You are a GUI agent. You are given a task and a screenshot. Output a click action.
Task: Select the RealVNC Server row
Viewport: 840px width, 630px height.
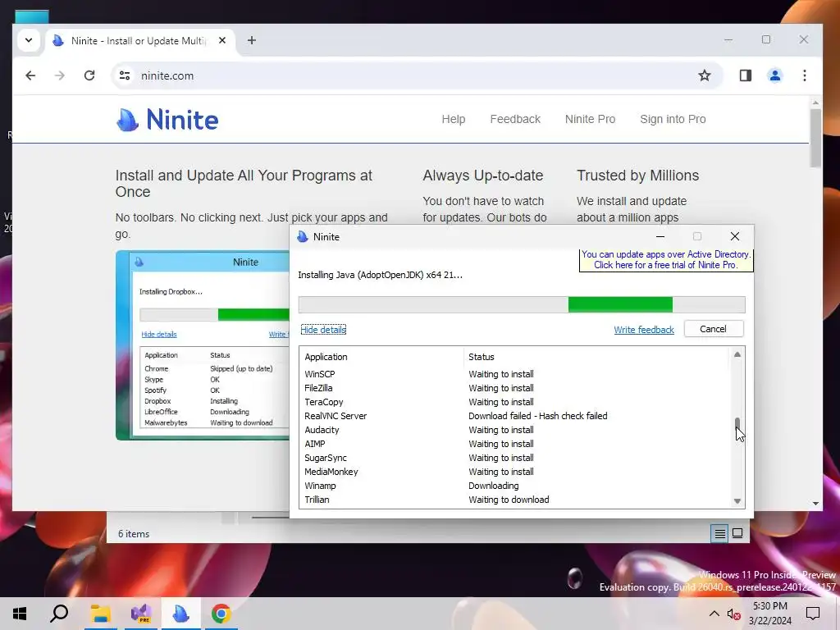click(x=514, y=416)
